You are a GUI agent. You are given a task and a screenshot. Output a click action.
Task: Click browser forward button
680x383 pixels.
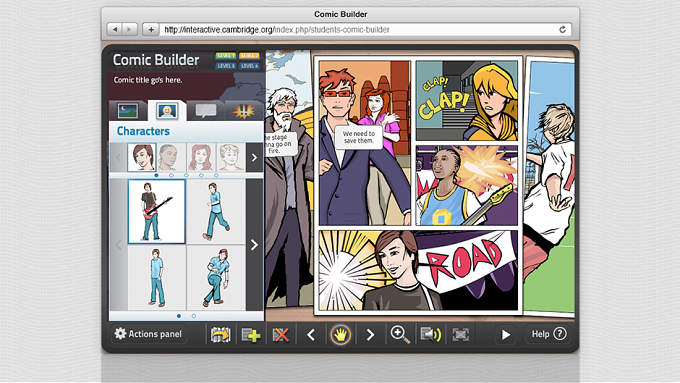[x=130, y=29]
